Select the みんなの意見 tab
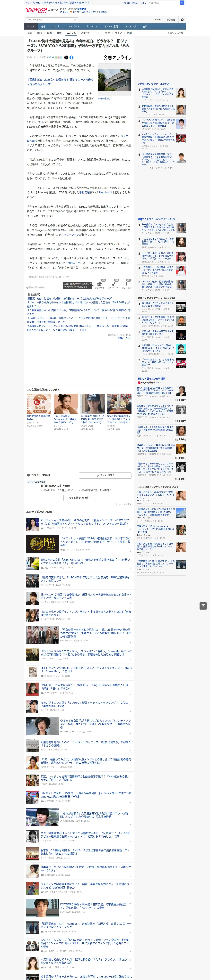The width and height of the screenshot is (210, 980). (x=111, y=27)
